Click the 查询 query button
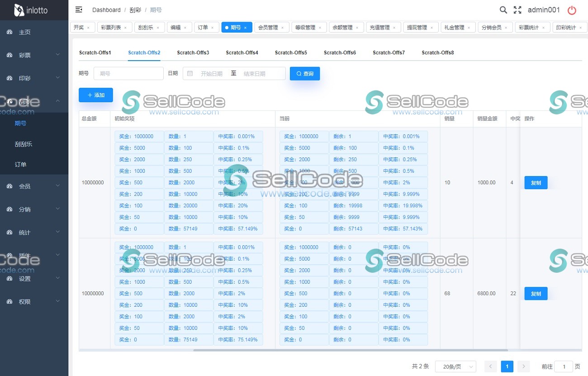Screen dimensions: 588x376 pos(304,73)
